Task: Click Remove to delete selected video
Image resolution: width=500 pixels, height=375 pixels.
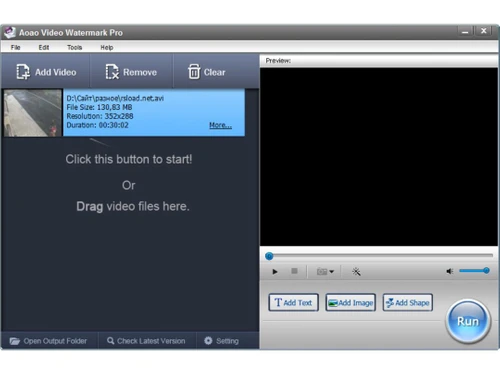Action: tap(131, 72)
